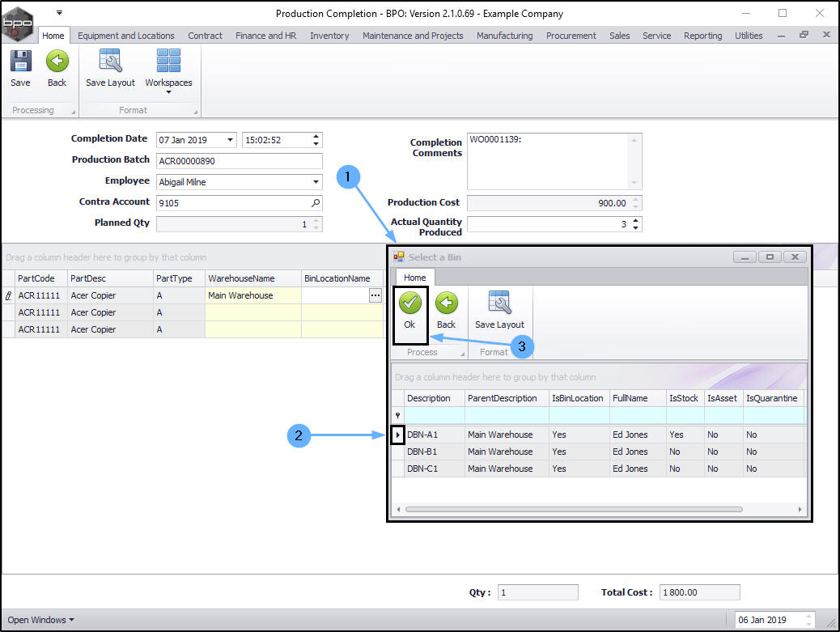
Task: Click the IsQuarantine column header
Action: click(774, 398)
